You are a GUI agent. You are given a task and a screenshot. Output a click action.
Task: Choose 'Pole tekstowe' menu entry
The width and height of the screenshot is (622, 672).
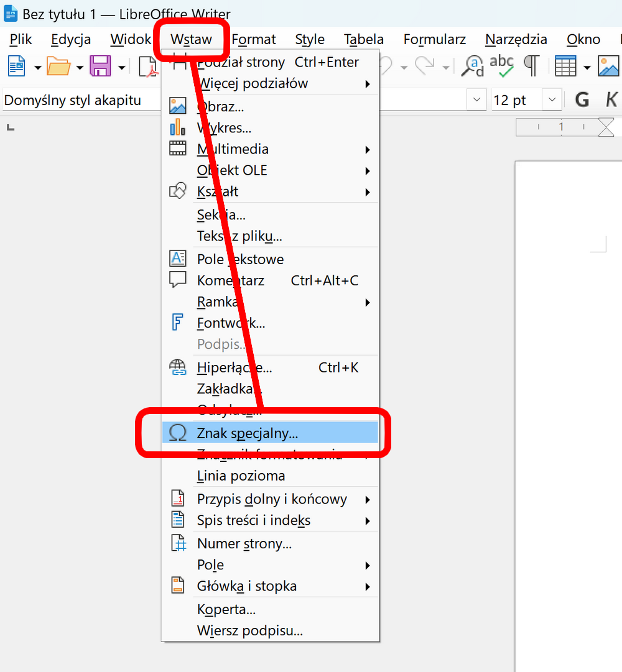pos(270,259)
